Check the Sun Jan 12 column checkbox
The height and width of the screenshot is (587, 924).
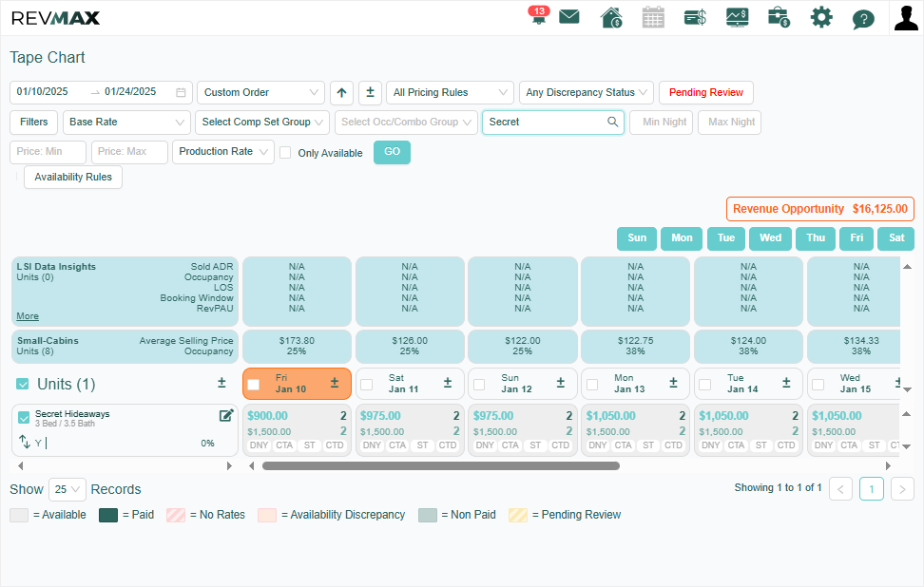point(479,385)
